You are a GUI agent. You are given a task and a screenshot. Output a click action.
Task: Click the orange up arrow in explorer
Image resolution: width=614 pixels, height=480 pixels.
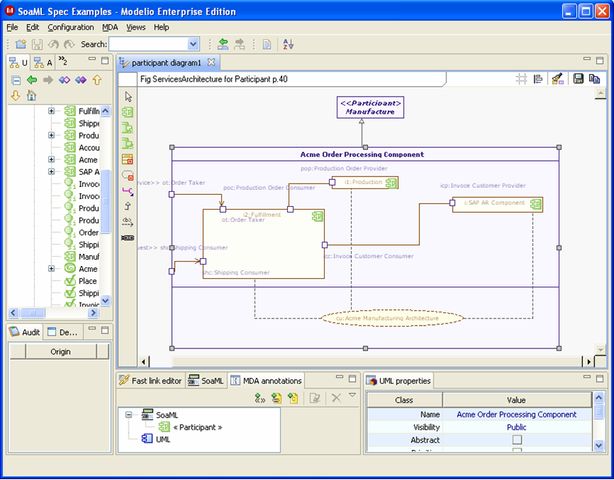click(97, 80)
